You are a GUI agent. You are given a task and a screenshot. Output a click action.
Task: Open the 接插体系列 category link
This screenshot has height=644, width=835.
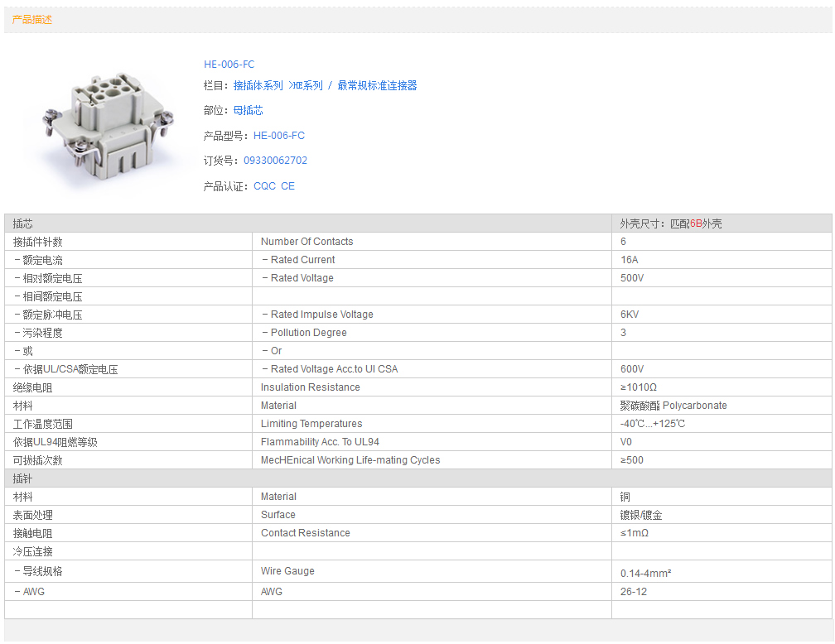pos(258,85)
